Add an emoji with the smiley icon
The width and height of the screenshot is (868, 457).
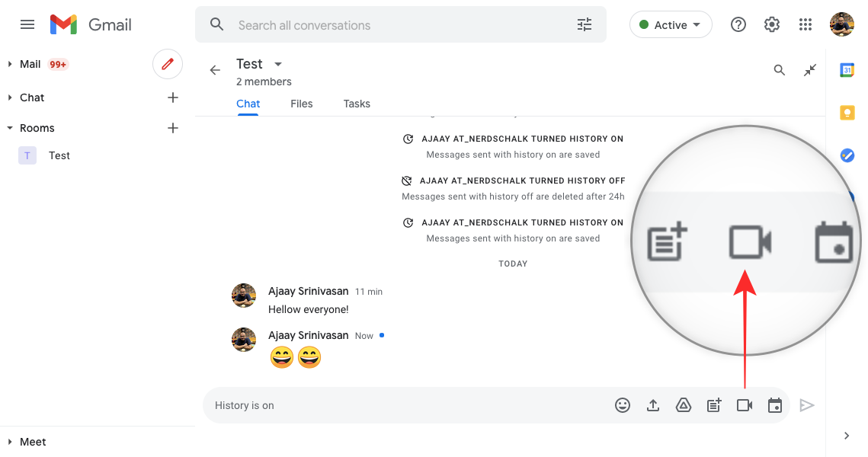623,405
